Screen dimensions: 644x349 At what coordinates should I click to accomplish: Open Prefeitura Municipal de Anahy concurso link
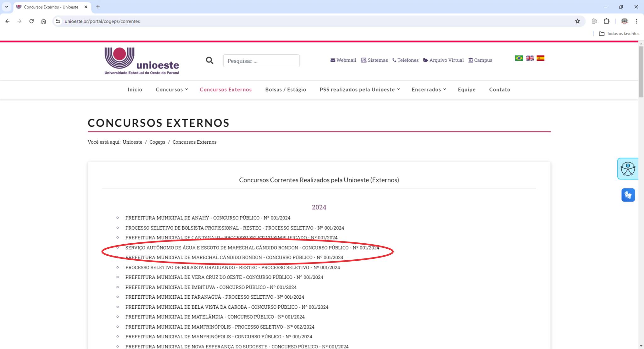208,218
